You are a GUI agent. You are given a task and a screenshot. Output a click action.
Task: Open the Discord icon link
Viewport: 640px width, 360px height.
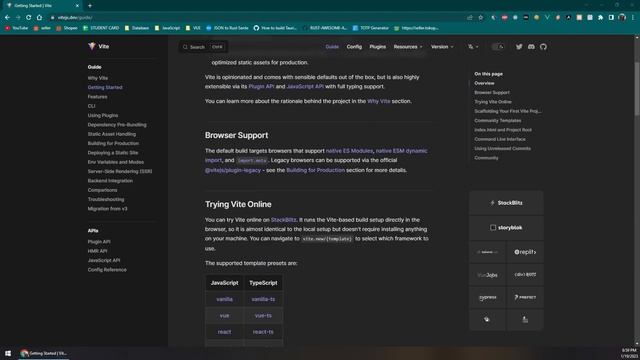[x=531, y=47]
